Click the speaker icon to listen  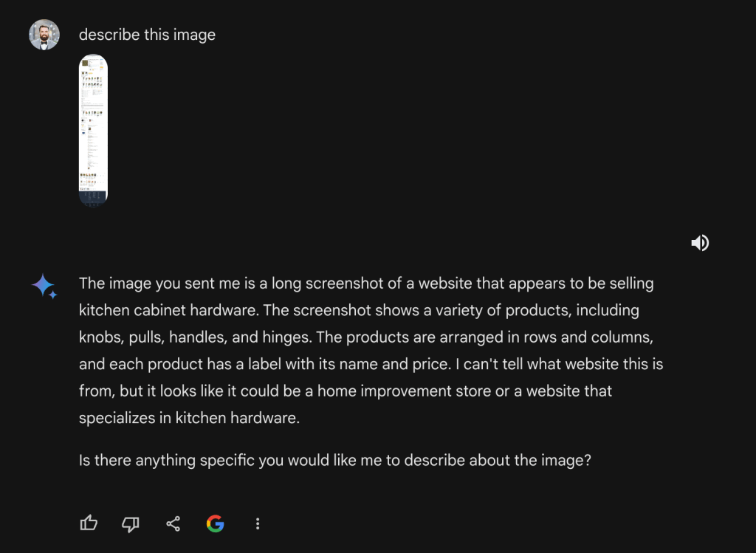pos(700,243)
